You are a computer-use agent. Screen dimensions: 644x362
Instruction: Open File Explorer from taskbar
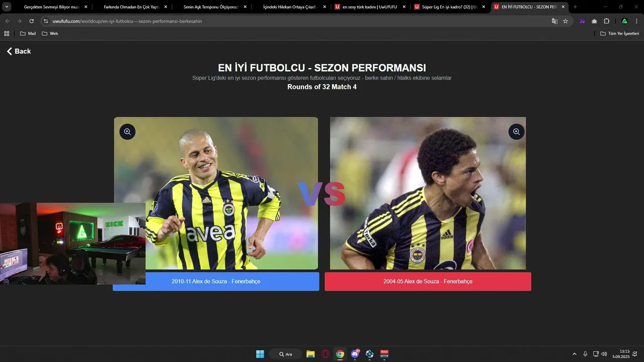(310, 354)
